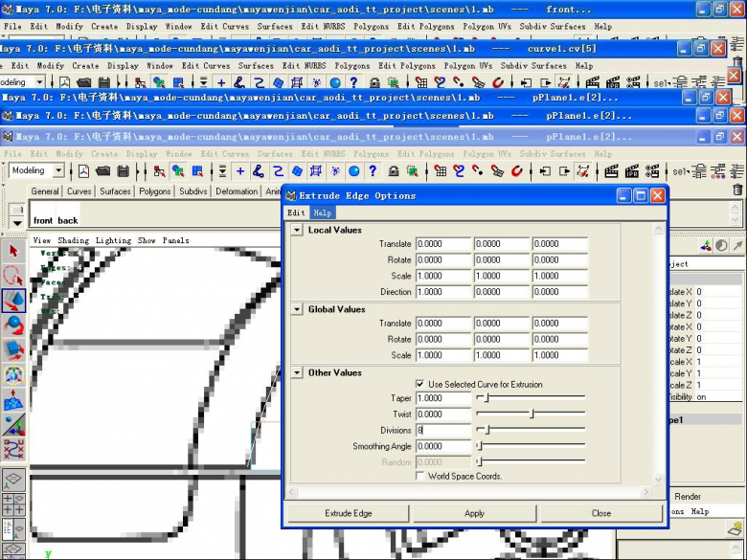Make the selected object live (magnet icon)
Screen dimensions: 747x560
pos(516,171)
